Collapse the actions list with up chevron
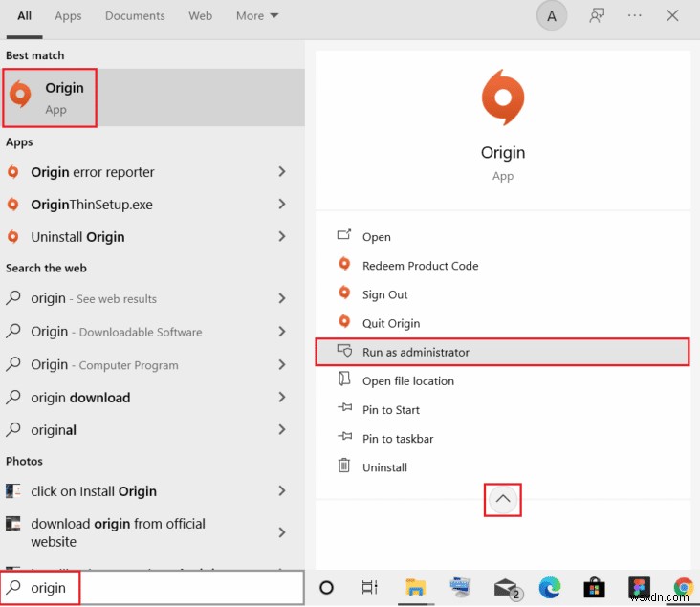The height and width of the screenshot is (607, 700). [503, 499]
